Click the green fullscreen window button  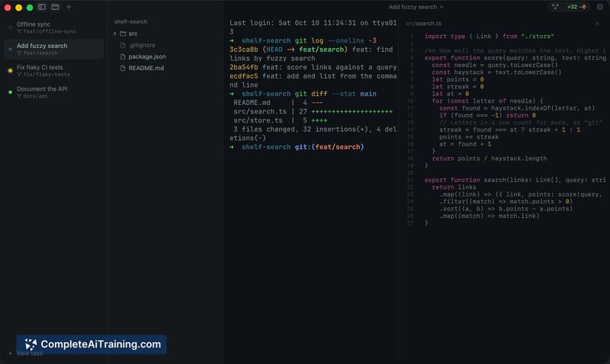point(30,8)
